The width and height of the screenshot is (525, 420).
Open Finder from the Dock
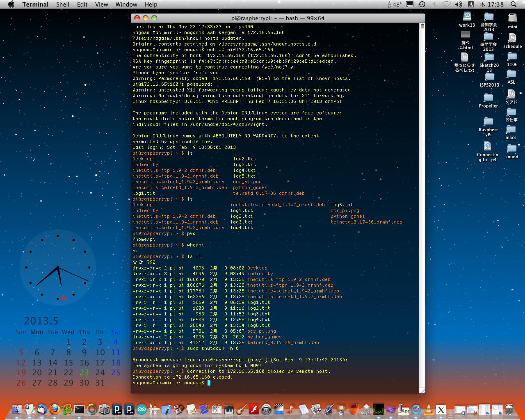(x=17, y=409)
